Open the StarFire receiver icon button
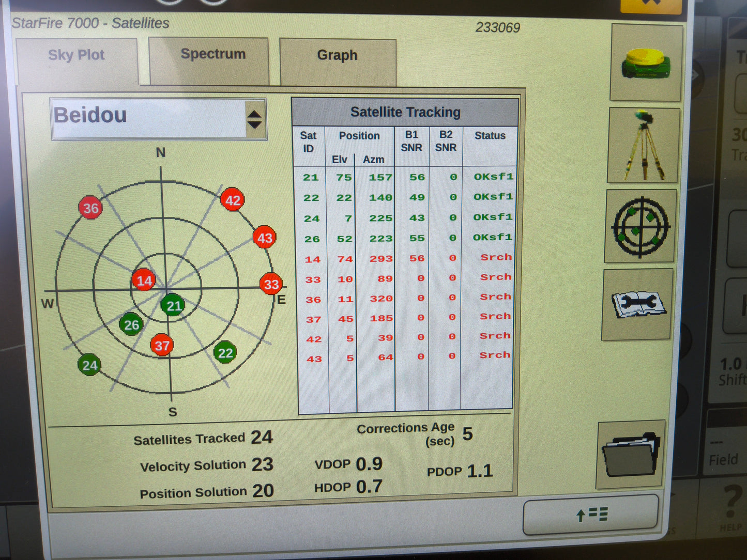Screen dimensions: 747x560 [x=646, y=62]
